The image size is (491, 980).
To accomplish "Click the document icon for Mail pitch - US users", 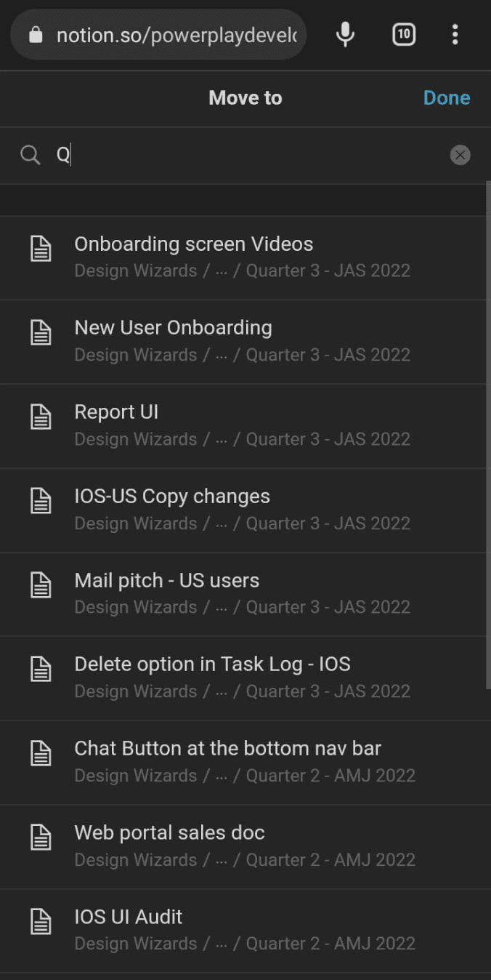I will click(x=41, y=585).
